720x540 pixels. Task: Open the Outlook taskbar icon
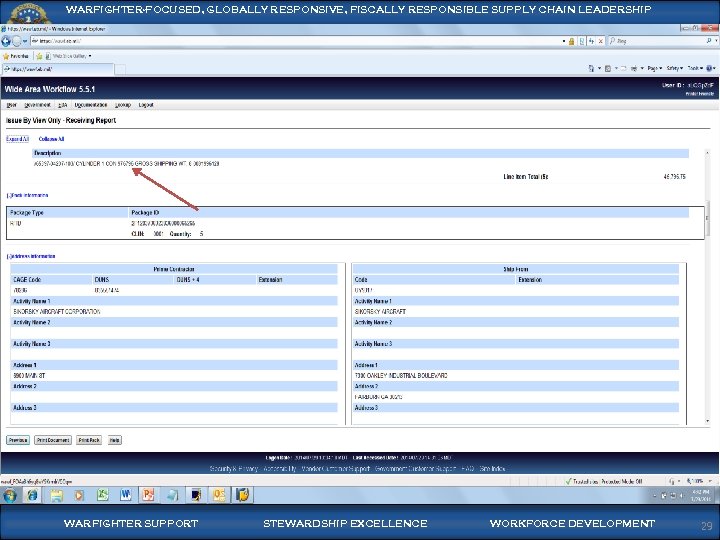click(x=219, y=495)
